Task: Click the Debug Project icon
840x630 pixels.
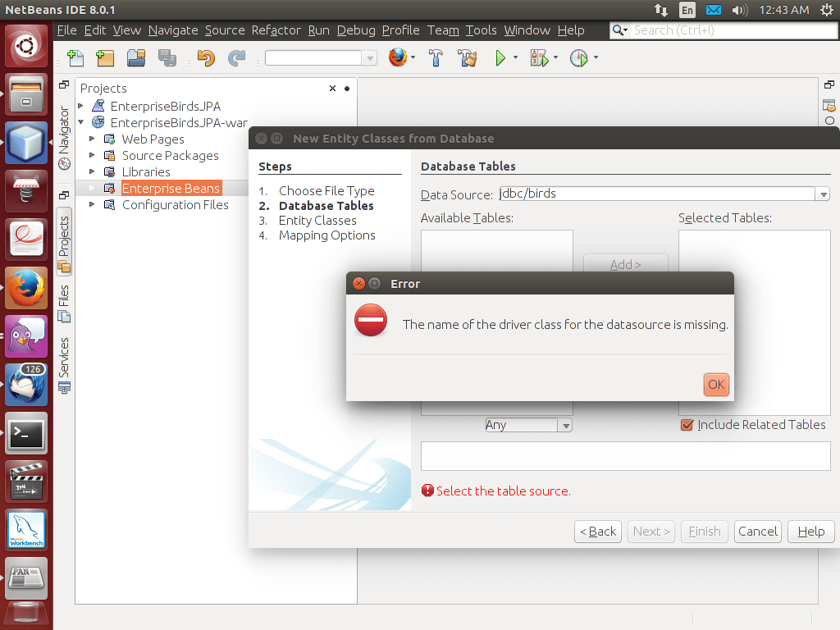Action: [x=540, y=58]
